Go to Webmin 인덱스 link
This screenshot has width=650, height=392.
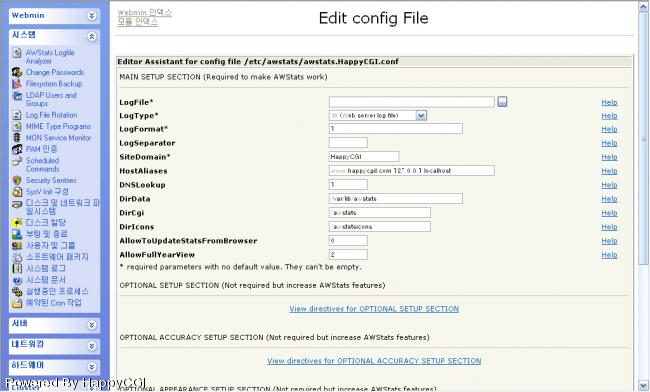(144, 13)
